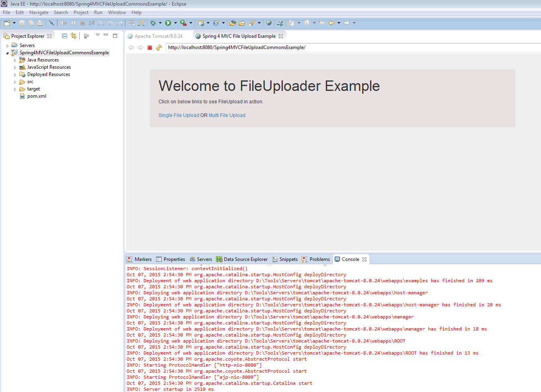Open the New wizard dropdown arrow
The width and height of the screenshot is (541, 392).
click(14, 23)
